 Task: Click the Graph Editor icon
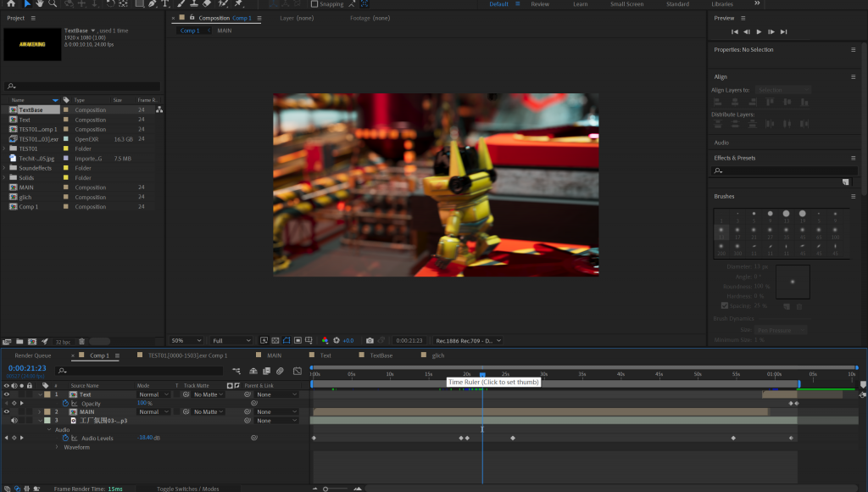[298, 371]
